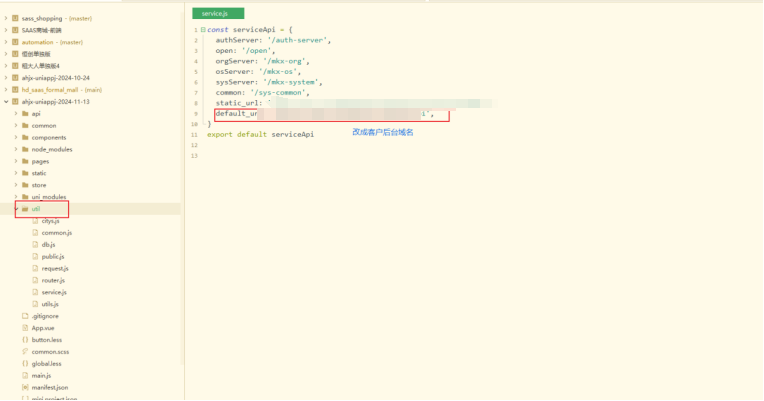The height and width of the screenshot is (401, 764).
Task: Select the util folder label
Action: coord(36,209)
